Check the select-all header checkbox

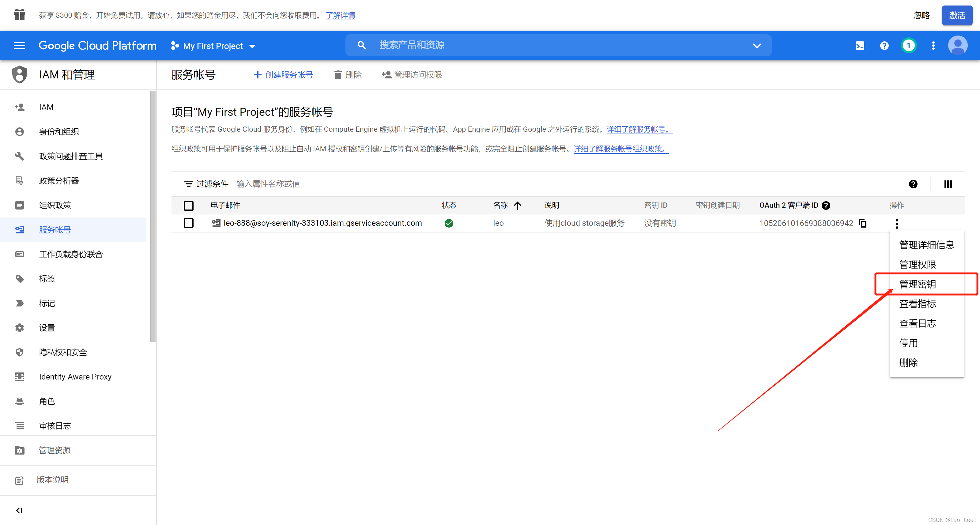pyautogui.click(x=188, y=206)
